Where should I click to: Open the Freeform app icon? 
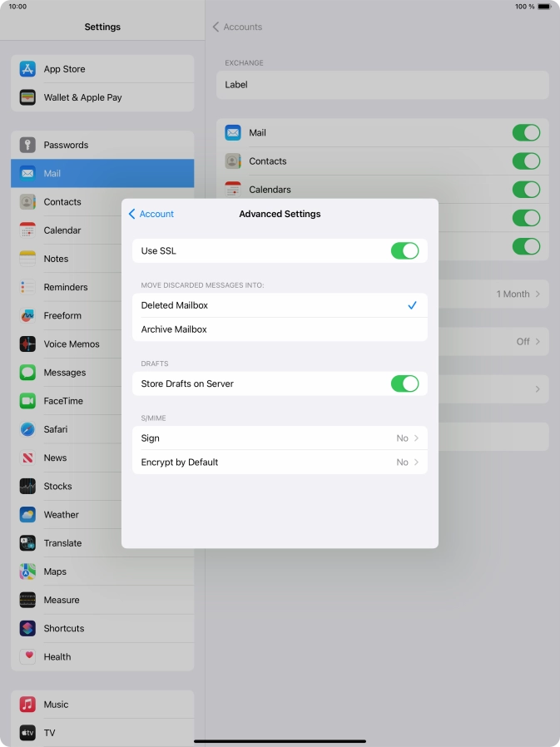point(28,315)
